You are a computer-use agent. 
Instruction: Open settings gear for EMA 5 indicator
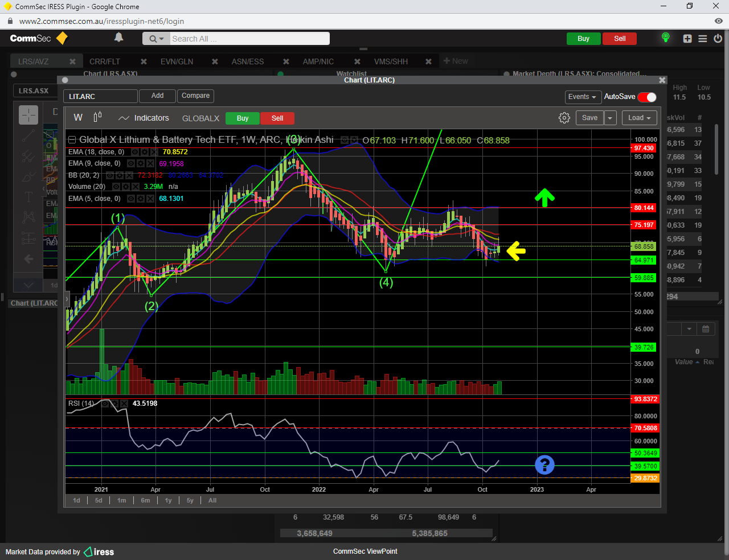tap(141, 199)
